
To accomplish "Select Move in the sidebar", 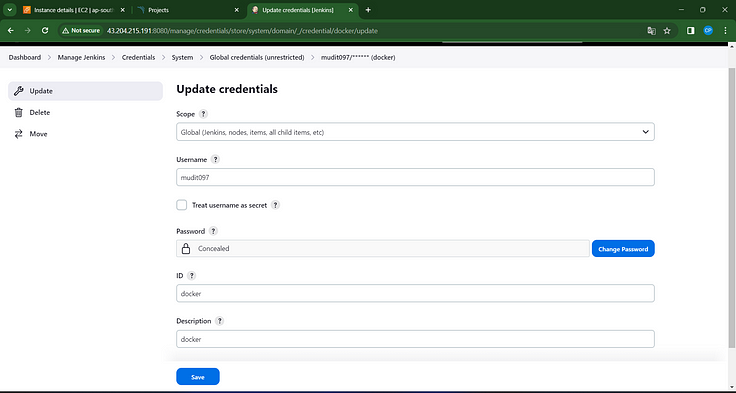I will tap(85, 134).
